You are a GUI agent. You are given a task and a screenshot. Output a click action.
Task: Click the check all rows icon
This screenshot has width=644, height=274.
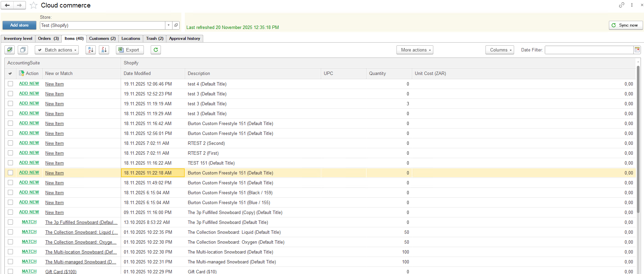coord(10,50)
